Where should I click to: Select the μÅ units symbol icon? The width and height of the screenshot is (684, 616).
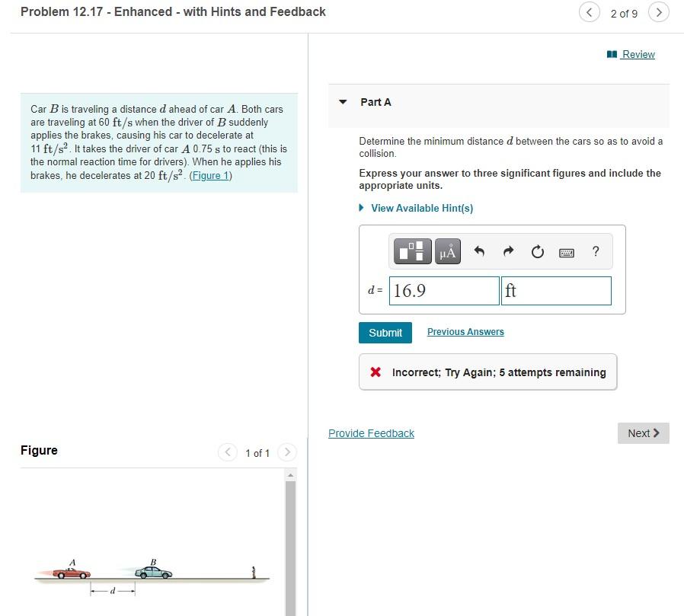[446, 251]
